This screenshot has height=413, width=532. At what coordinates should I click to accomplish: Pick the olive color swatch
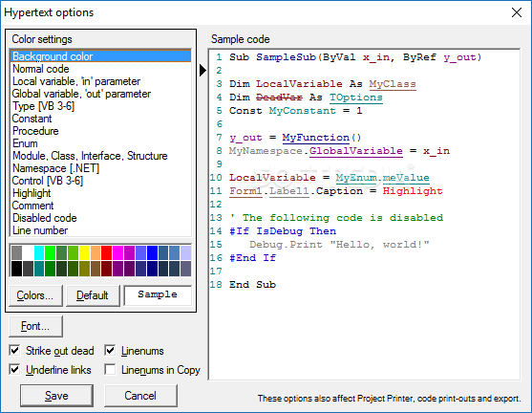(84, 269)
